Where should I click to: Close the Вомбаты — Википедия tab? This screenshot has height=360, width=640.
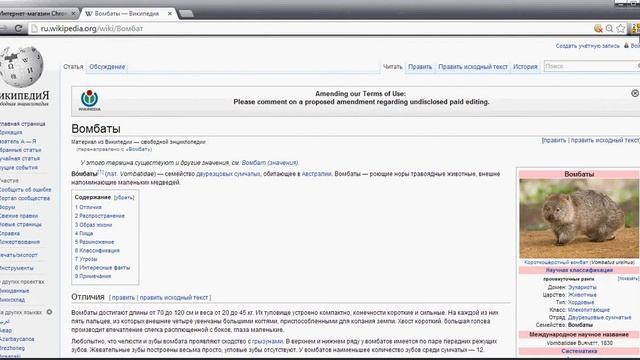coord(170,13)
